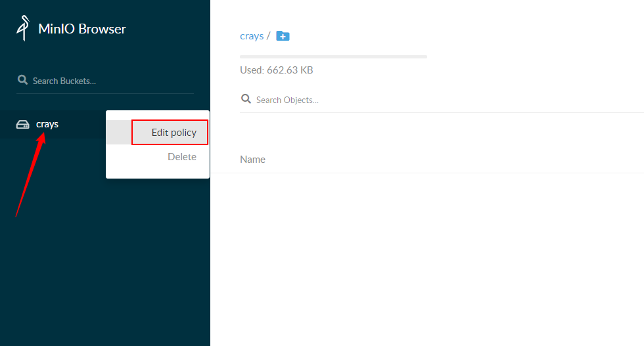Choose Edit policy from the context menu

158,132
